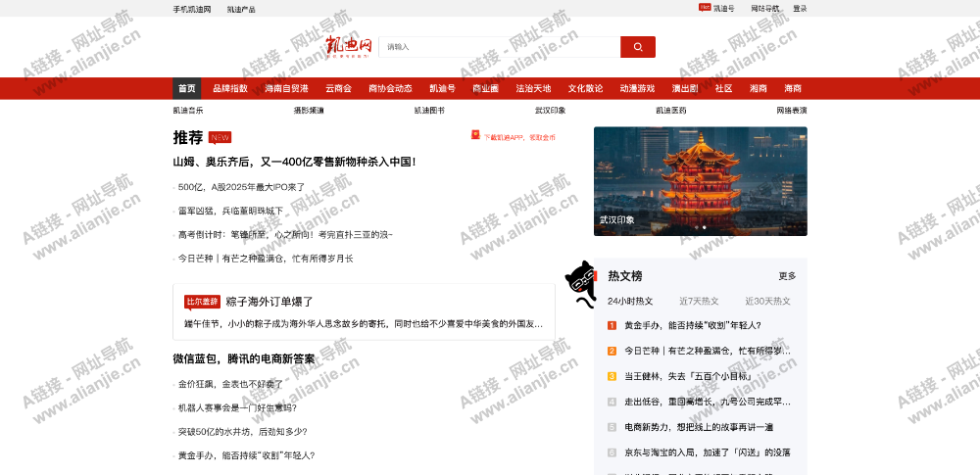
Task: Go to 商业圈 section
Action: point(486,89)
